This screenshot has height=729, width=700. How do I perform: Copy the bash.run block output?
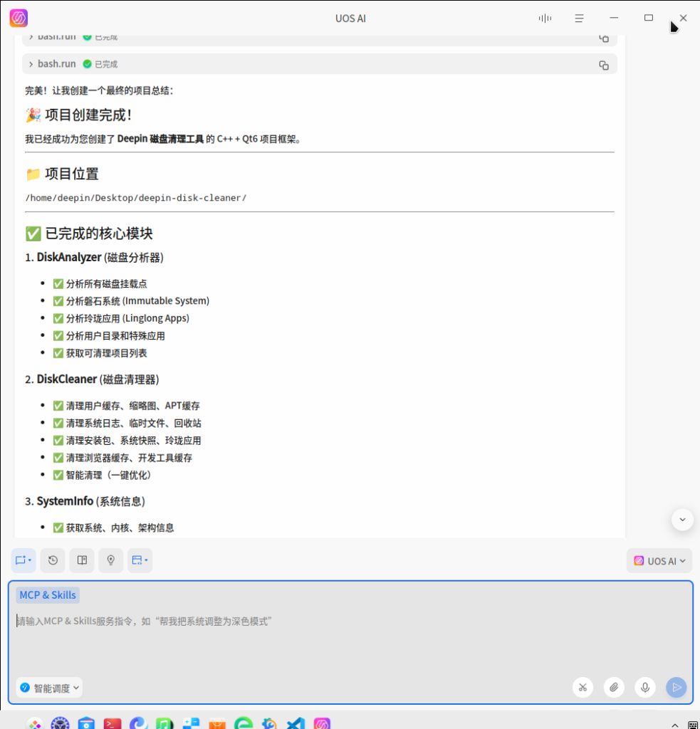[x=603, y=65]
